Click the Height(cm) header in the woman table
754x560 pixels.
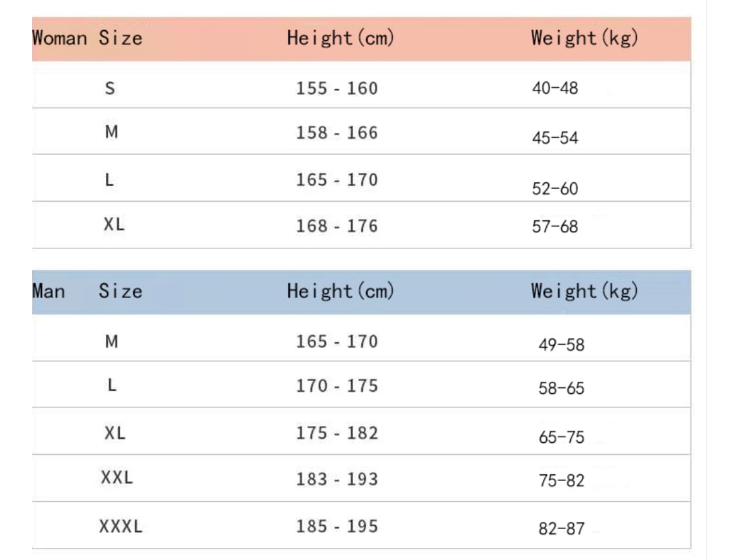(x=340, y=38)
